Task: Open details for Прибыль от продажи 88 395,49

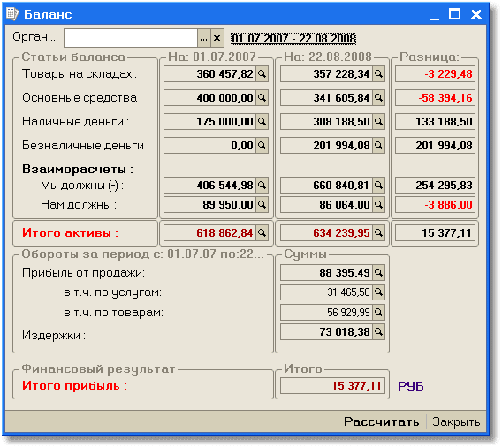Action: [x=378, y=273]
